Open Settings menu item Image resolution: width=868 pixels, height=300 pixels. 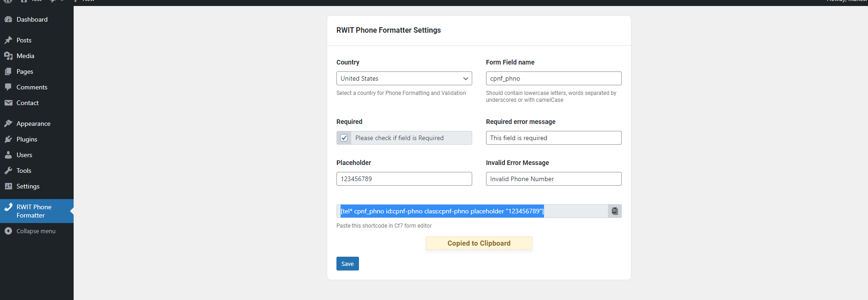coord(37,186)
